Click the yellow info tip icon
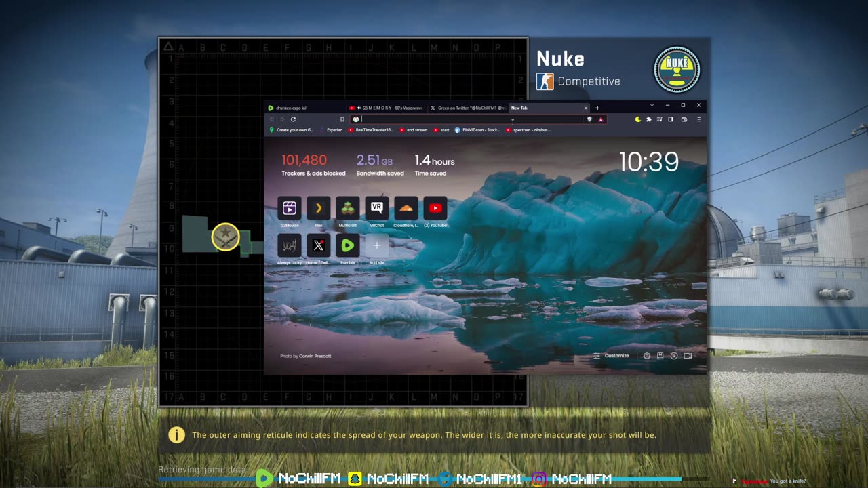The width and height of the screenshot is (868, 488). click(x=176, y=435)
